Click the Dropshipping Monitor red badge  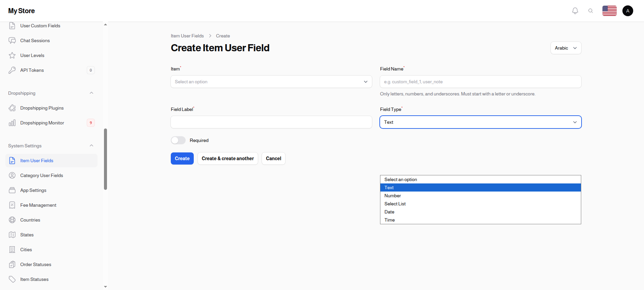click(91, 123)
